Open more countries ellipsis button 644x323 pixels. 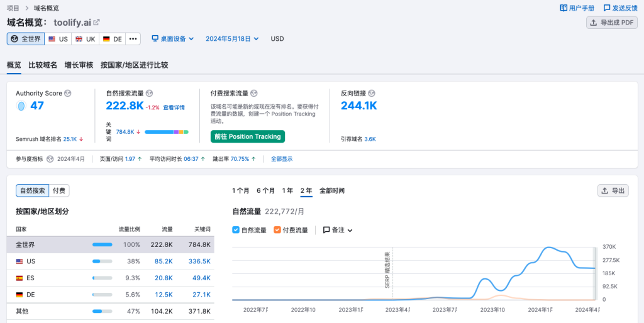133,38
